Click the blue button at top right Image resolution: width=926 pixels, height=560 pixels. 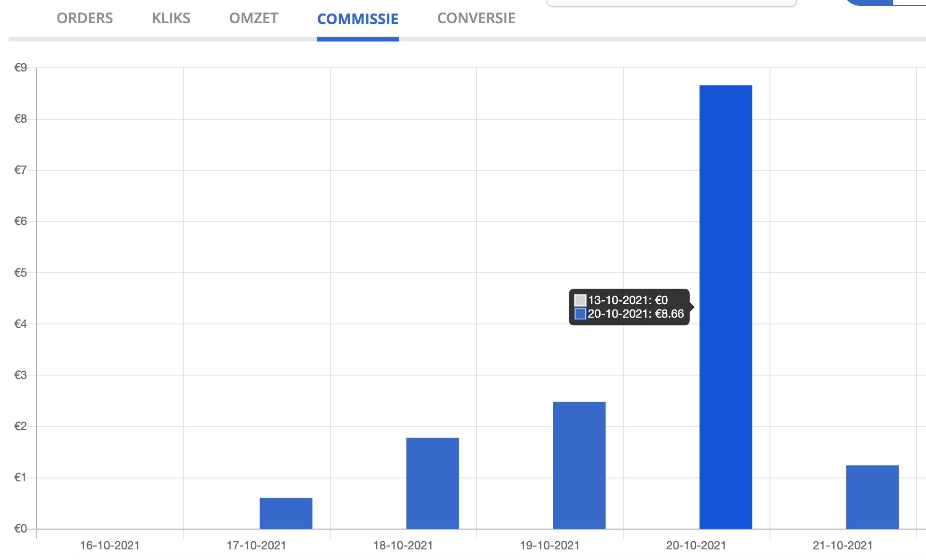click(885, 2)
